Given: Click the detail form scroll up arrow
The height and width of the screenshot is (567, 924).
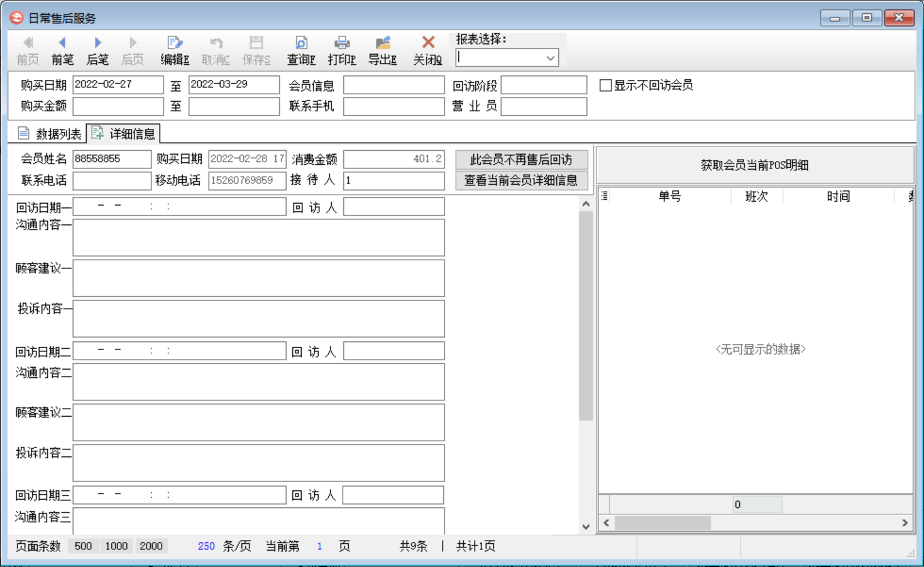Looking at the screenshot, I should pos(586,204).
